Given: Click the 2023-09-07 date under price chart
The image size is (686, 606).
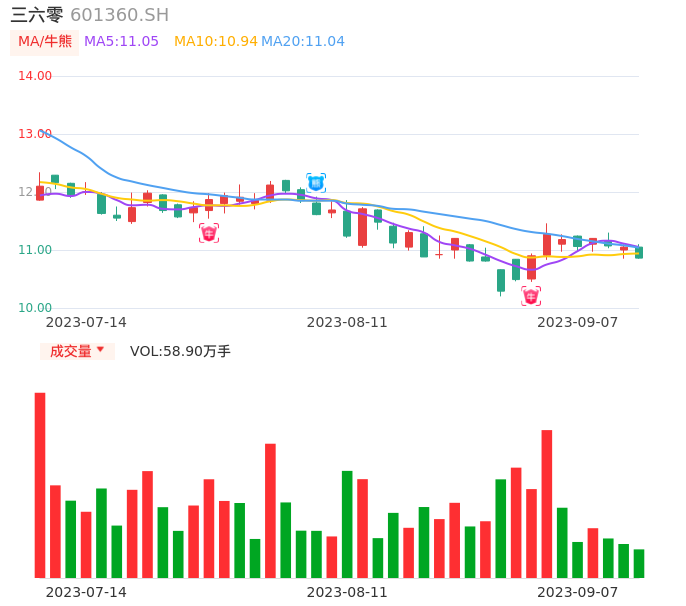Looking at the screenshot, I should coord(578,322).
